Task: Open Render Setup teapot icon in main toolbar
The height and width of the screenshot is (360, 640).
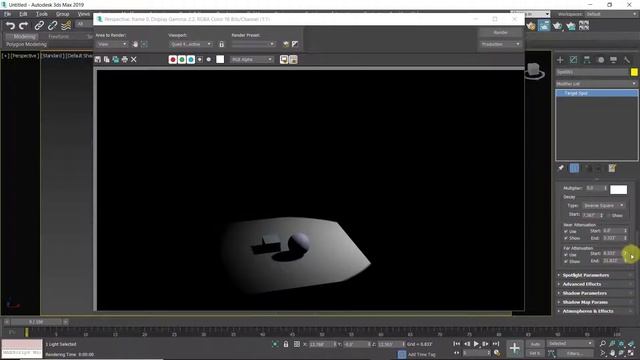Action: click(x=531, y=26)
